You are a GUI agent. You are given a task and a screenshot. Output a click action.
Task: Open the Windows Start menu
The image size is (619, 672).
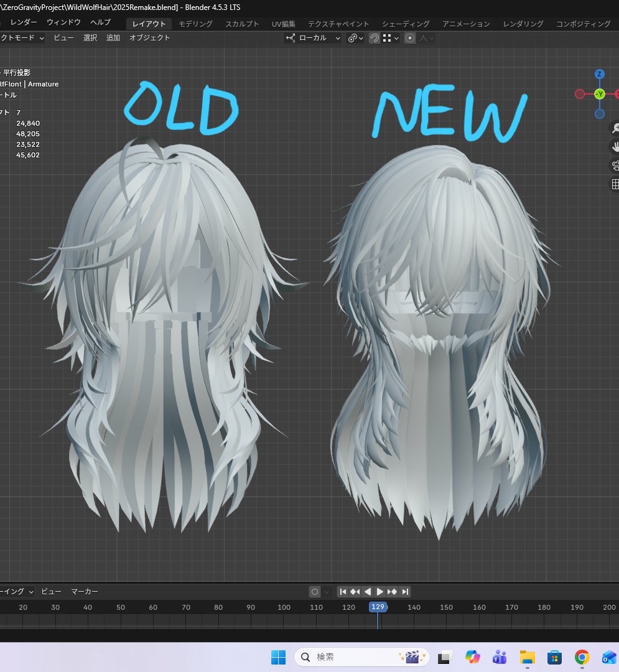point(279,657)
